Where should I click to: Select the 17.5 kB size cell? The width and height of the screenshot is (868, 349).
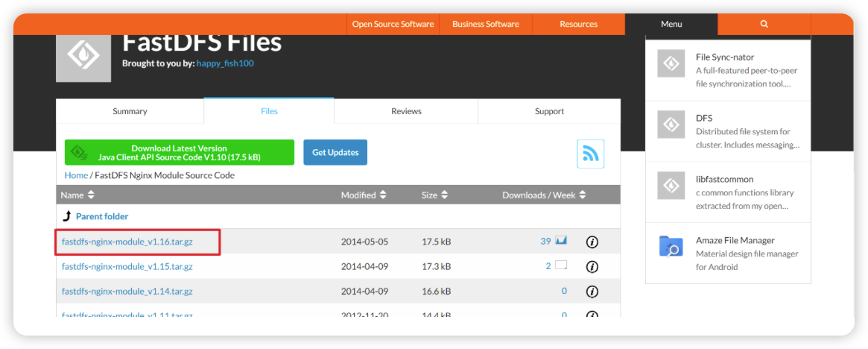click(x=436, y=242)
